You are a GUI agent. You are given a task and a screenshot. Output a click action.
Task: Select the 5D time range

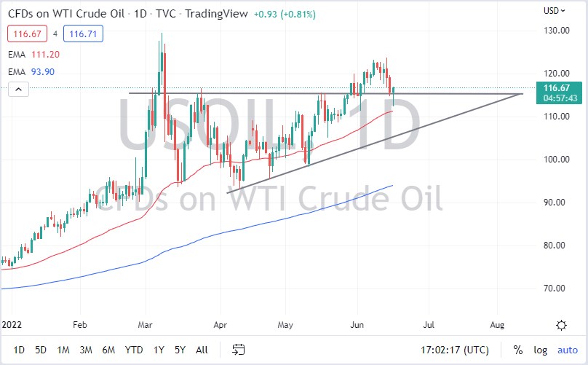coord(42,350)
